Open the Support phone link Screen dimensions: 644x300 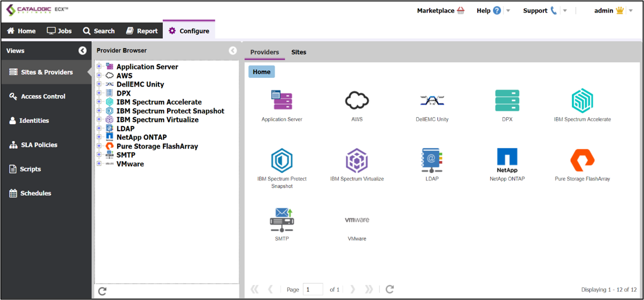tap(554, 10)
